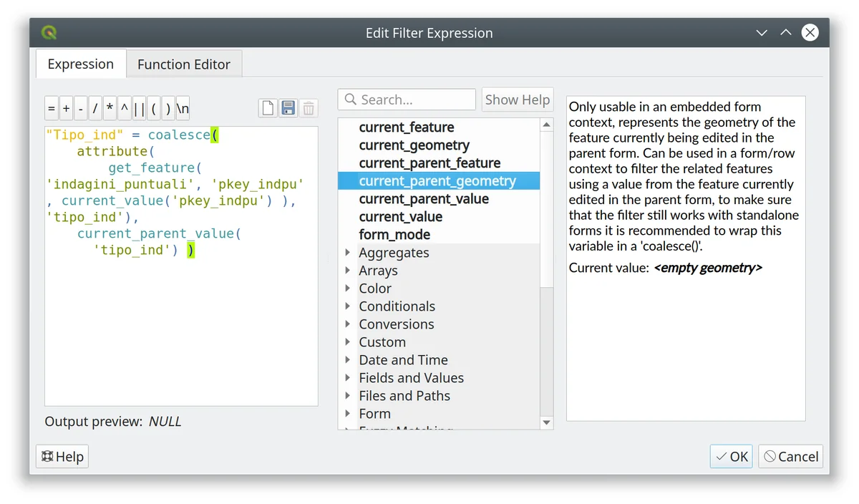Click the save expression floppy disk icon
Viewport: 859px width, 504px height.
click(288, 108)
